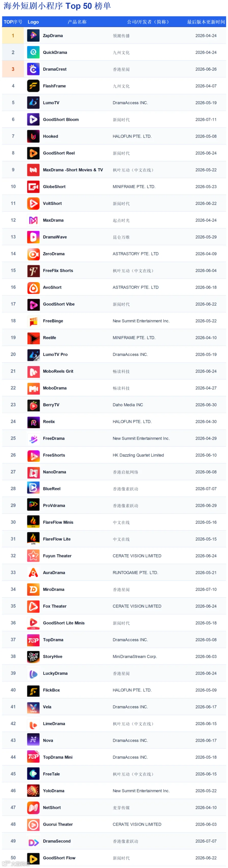Viewport: 228px width, 868px height.
Task: Select the BerryTV app icon
Action: click(33, 405)
